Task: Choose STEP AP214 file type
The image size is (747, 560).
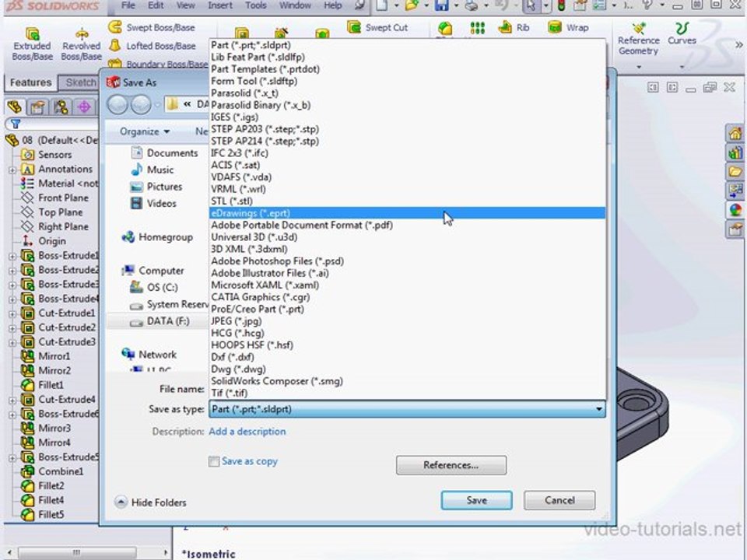Action: [407, 141]
